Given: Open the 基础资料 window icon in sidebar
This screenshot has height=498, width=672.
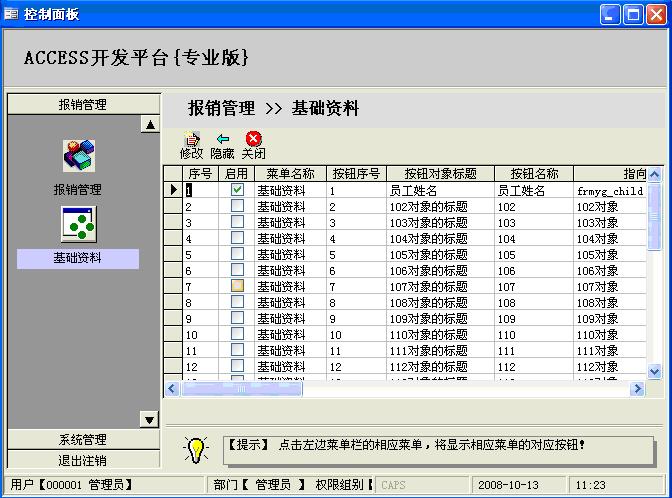Looking at the screenshot, I should point(79,224).
